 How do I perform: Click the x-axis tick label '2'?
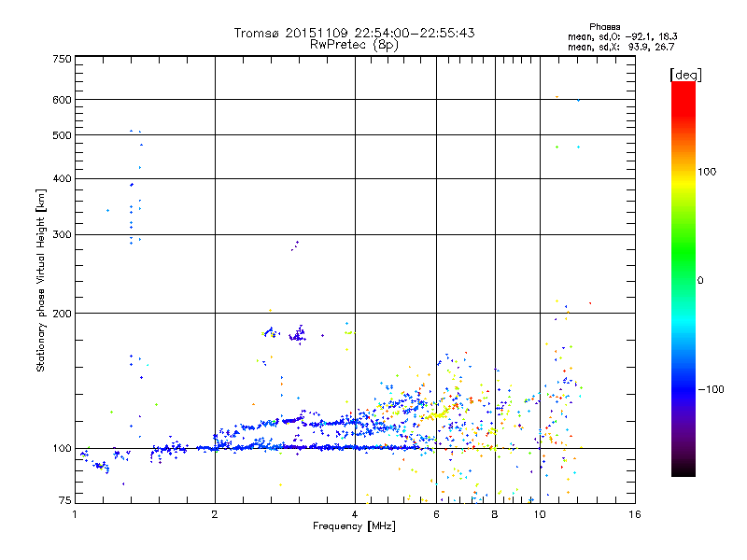(x=215, y=514)
